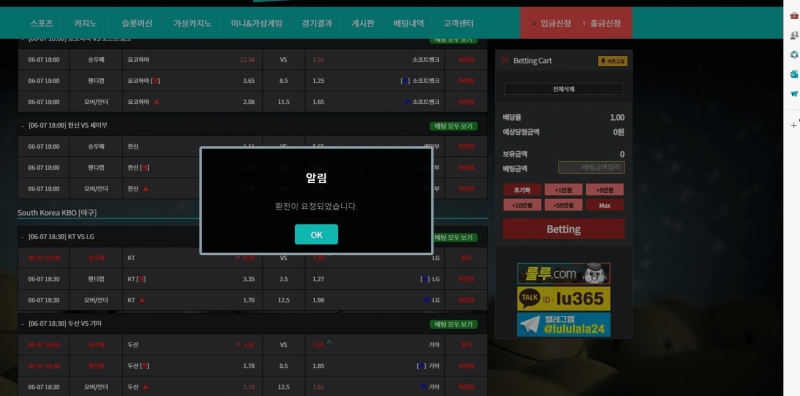Open the KakaoTalk lu365 banner
Viewport: 800px width, 396px height.
tap(563, 299)
